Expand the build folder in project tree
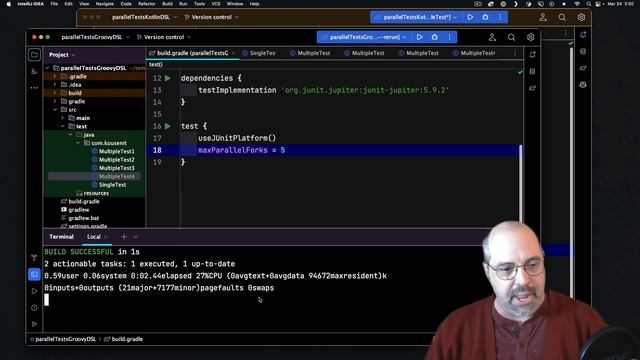This screenshot has width=640, height=360. pyautogui.click(x=55, y=93)
